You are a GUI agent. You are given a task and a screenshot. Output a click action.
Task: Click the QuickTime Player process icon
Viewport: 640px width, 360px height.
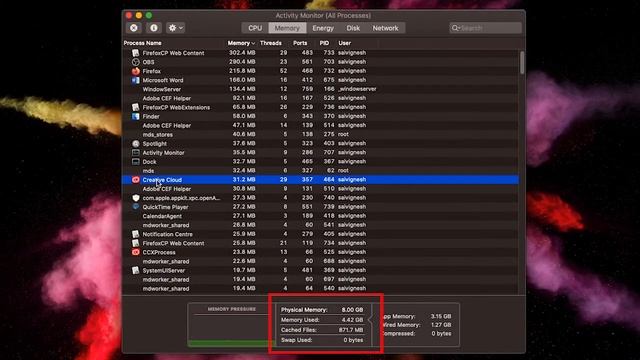(x=136, y=207)
